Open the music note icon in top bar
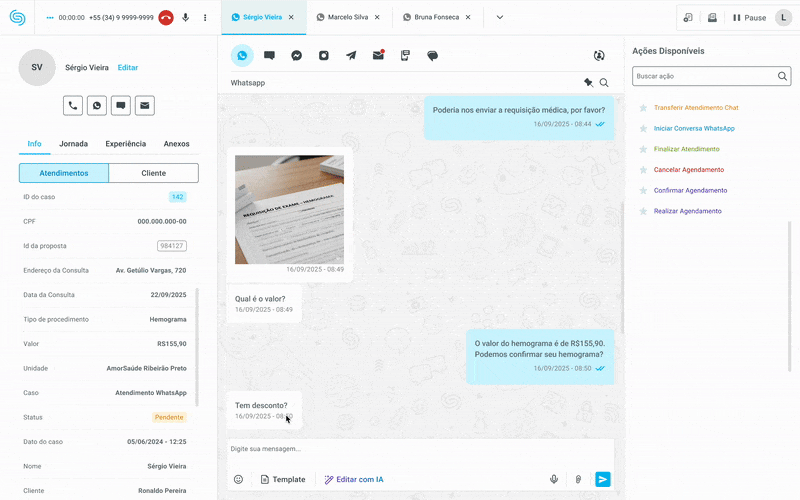 688,17
